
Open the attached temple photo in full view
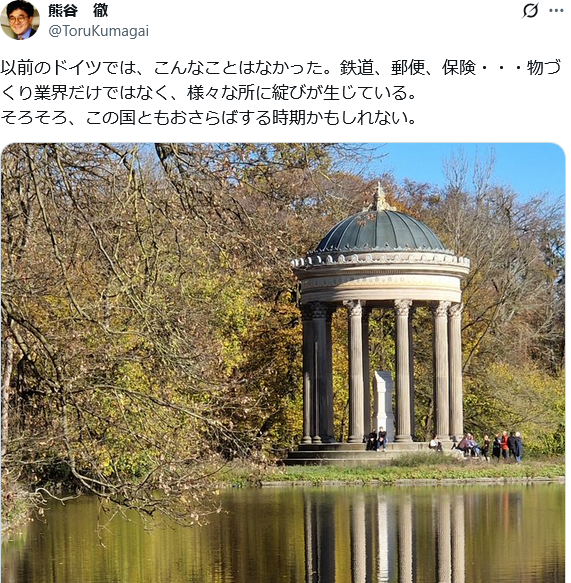[283, 363]
